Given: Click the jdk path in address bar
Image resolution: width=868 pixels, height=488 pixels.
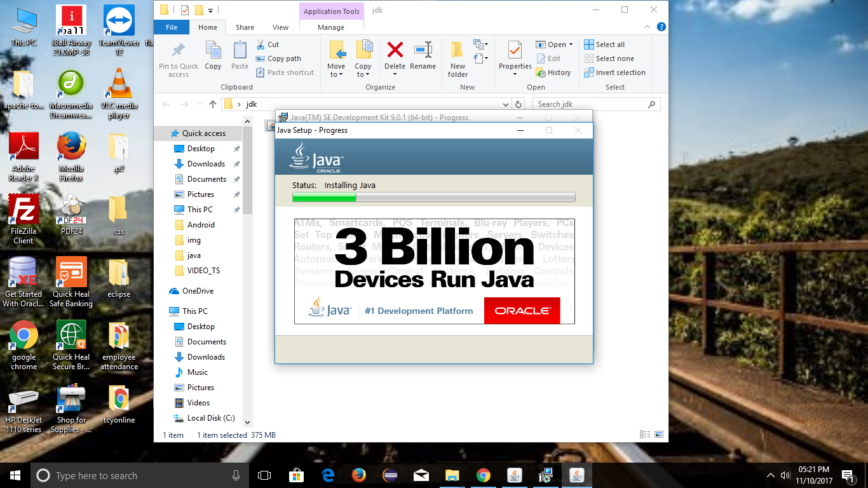Looking at the screenshot, I should click(251, 104).
